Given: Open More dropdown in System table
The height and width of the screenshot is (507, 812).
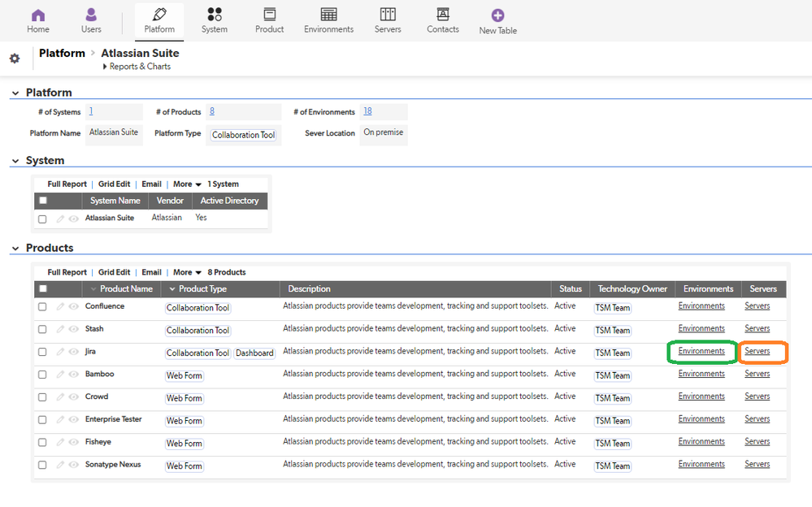Looking at the screenshot, I should 187,184.
